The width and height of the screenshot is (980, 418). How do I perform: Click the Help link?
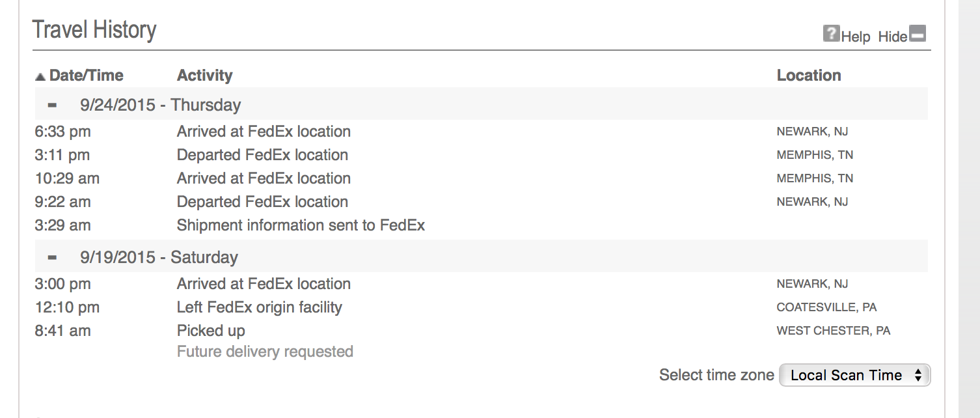(x=855, y=37)
